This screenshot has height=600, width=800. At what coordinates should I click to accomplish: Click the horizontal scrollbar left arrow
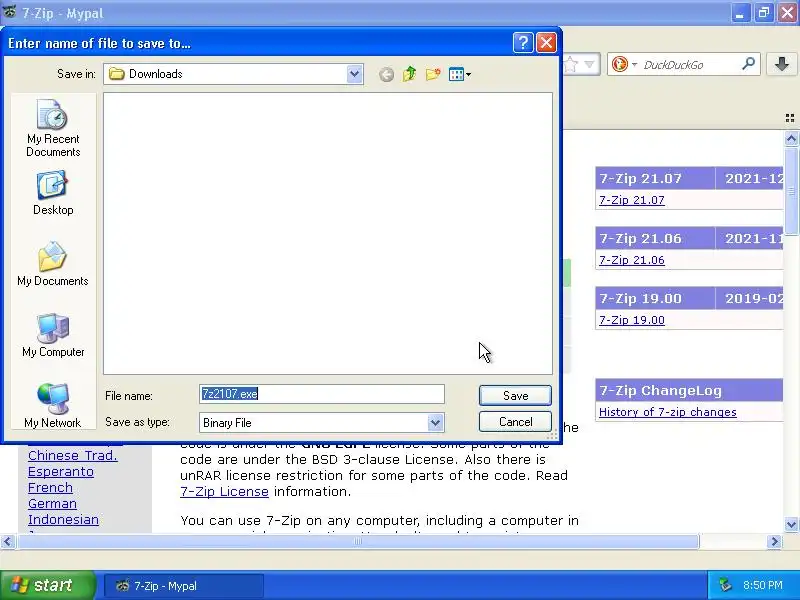(x=8, y=541)
